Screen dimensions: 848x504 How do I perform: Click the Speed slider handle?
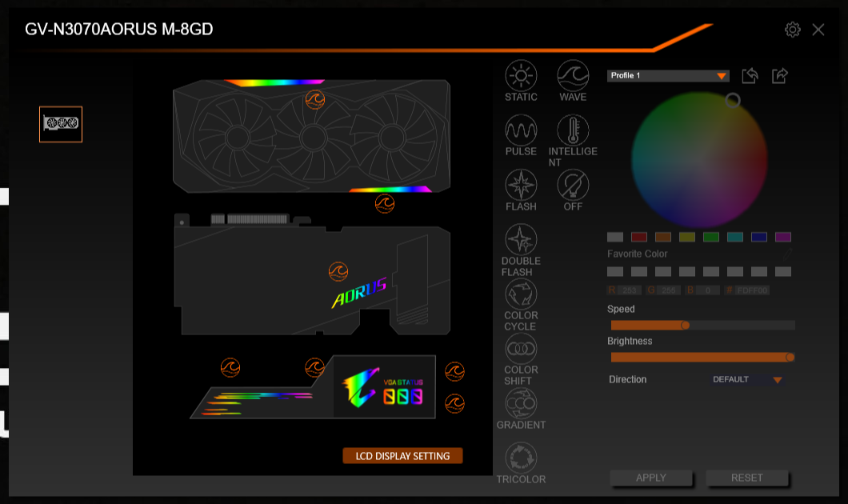[686, 325]
